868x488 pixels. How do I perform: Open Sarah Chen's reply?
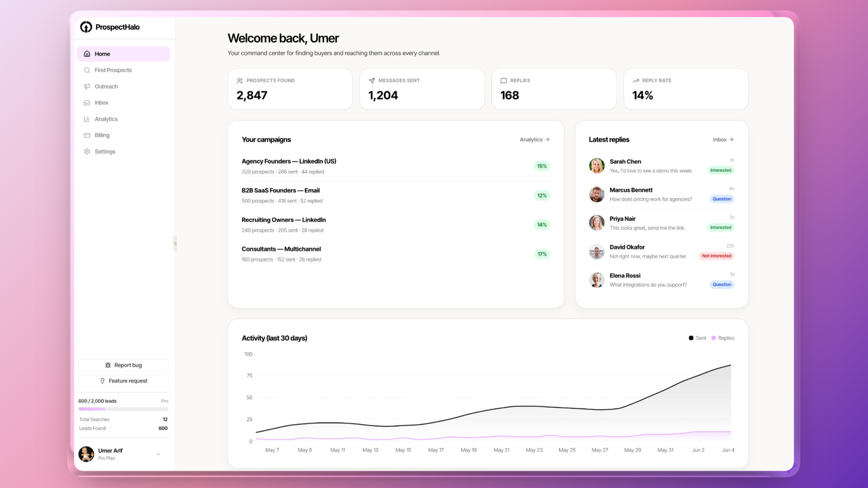[661, 166]
